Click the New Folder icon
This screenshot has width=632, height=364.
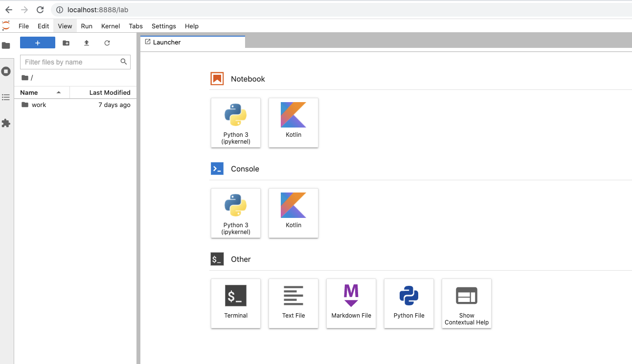[x=66, y=43]
